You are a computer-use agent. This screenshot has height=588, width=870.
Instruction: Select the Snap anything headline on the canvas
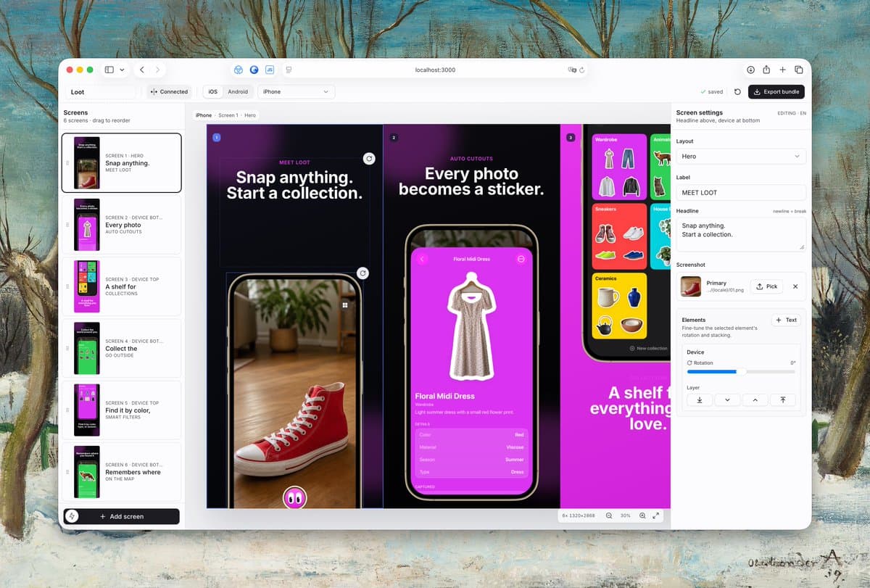294,185
